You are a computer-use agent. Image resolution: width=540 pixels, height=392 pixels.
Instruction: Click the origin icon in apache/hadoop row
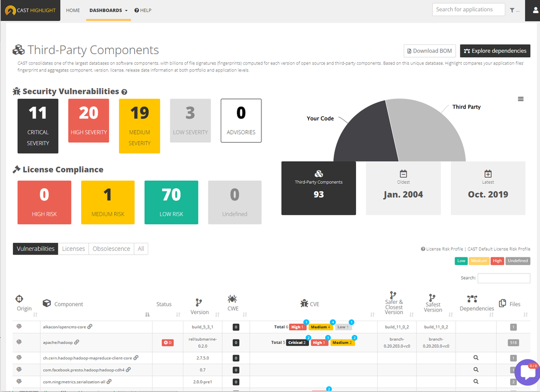coord(19,342)
